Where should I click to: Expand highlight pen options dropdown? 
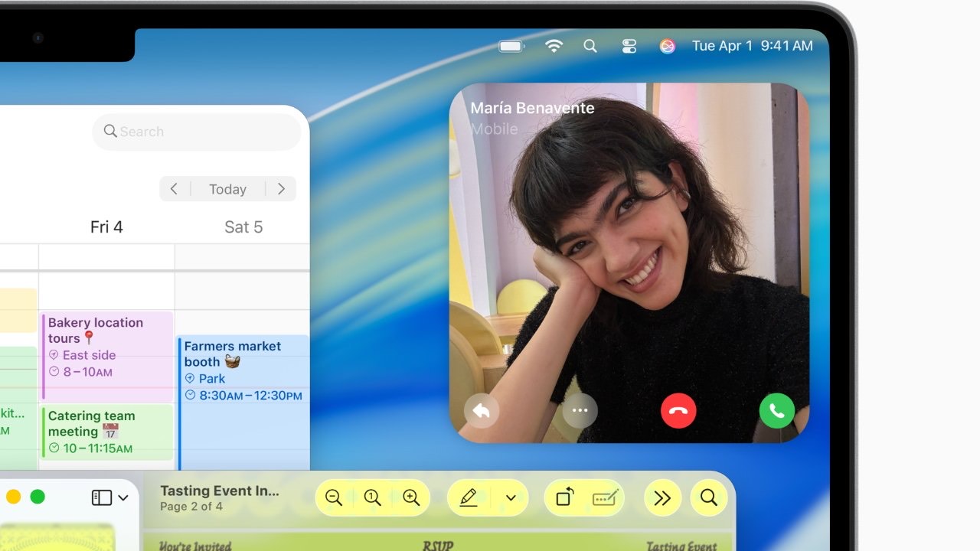pos(511,498)
